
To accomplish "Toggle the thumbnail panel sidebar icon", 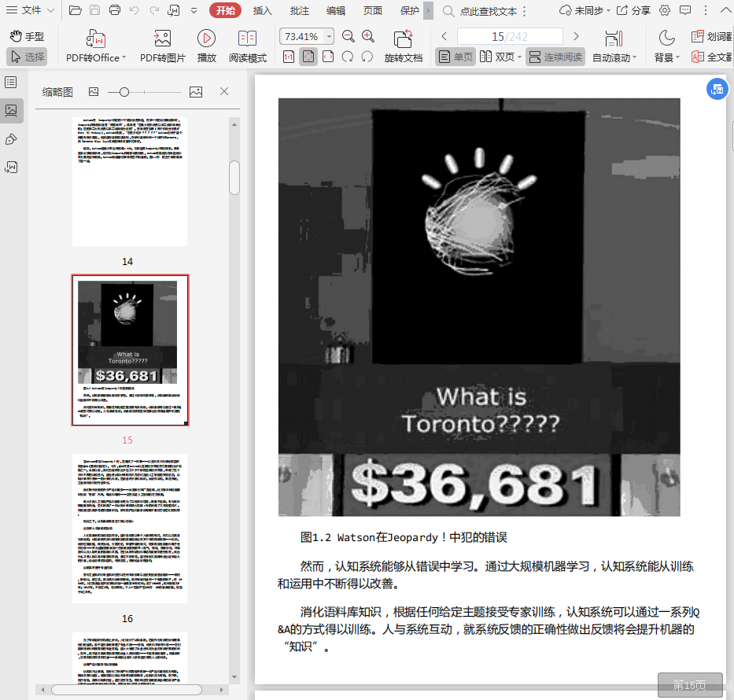I will (11, 110).
